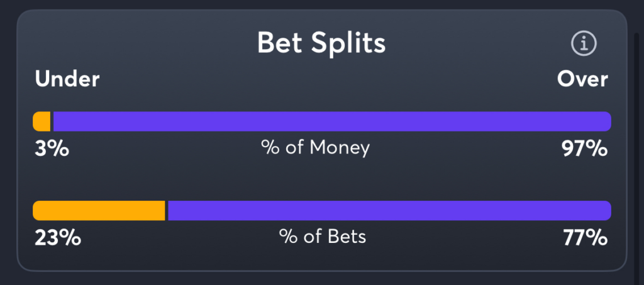Click the 23% bets value
This screenshot has width=644, height=285.
click(58, 238)
